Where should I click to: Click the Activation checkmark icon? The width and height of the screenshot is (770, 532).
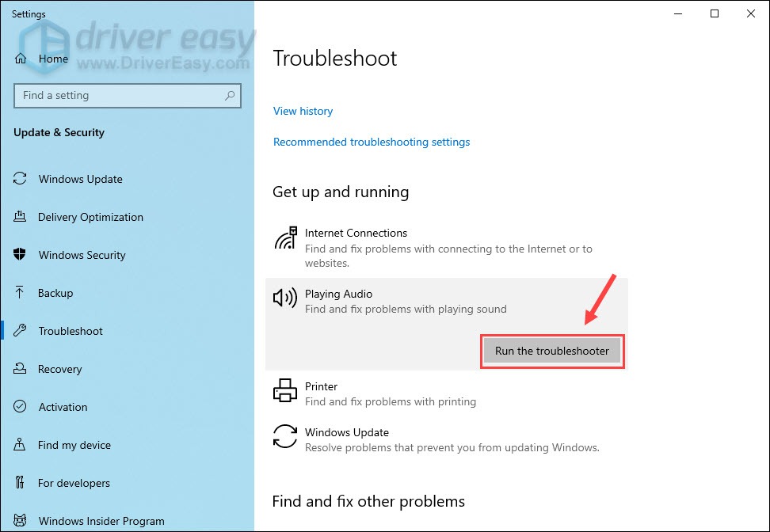[20, 406]
